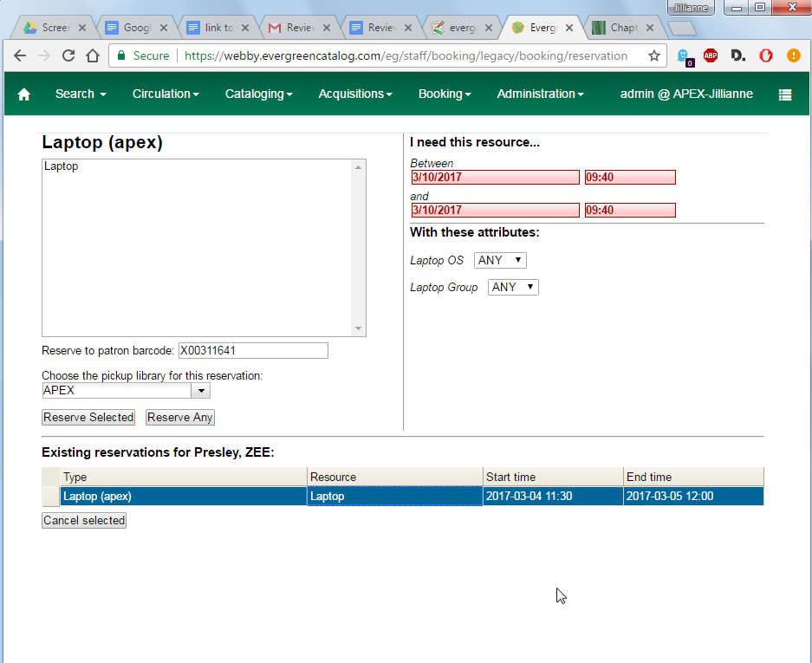Click the browser address bar URL

pos(406,55)
